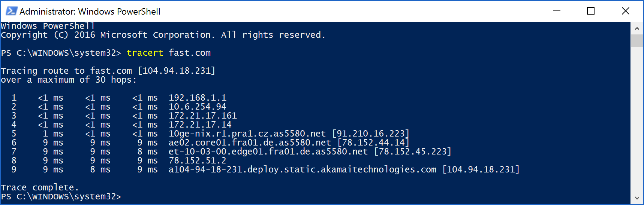Click hop 6 hostname ae02.core01.fra01.de.as5580.net
The height and width of the screenshot is (205, 644).
(x=250, y=143)
